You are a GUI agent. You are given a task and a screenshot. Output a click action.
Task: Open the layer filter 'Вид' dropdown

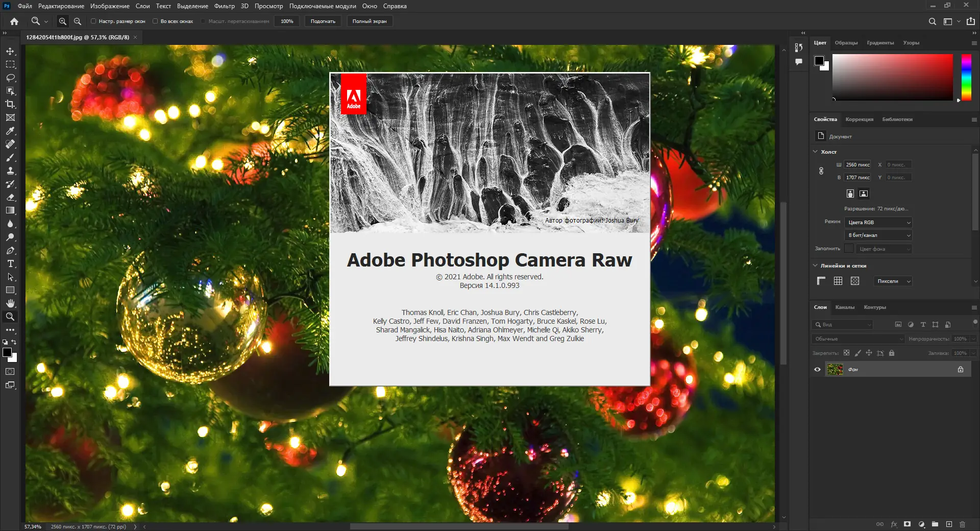tap(842, 325)
